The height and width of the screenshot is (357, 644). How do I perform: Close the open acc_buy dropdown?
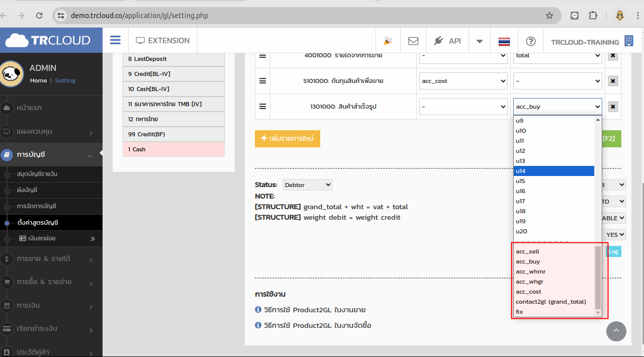point(558,106)
